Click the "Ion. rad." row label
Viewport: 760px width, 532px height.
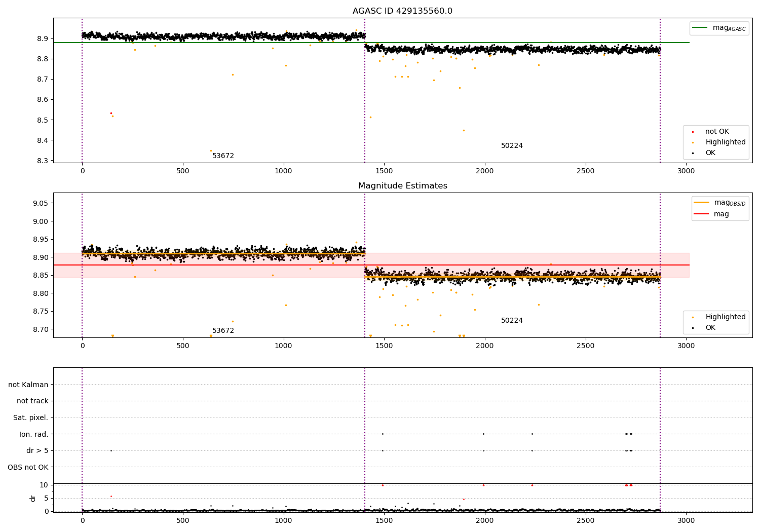click(x=34, y=434)
